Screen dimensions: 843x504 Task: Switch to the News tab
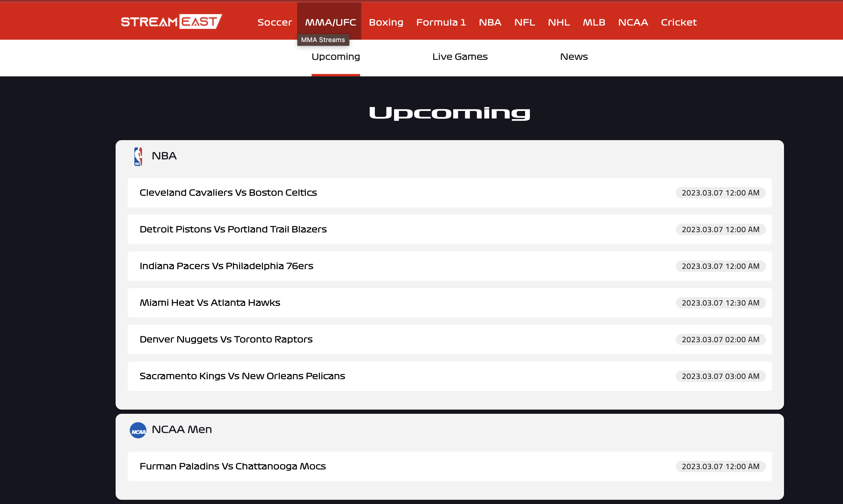pos(574,57)
